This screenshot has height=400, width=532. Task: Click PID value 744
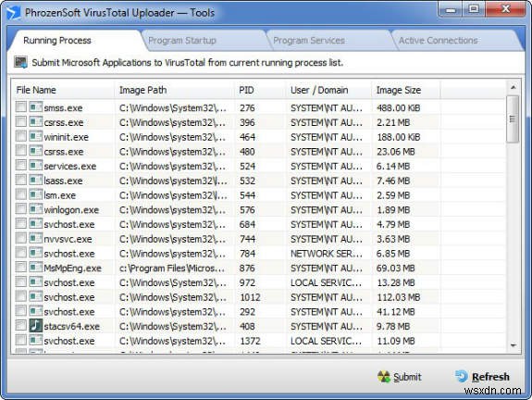247,239
